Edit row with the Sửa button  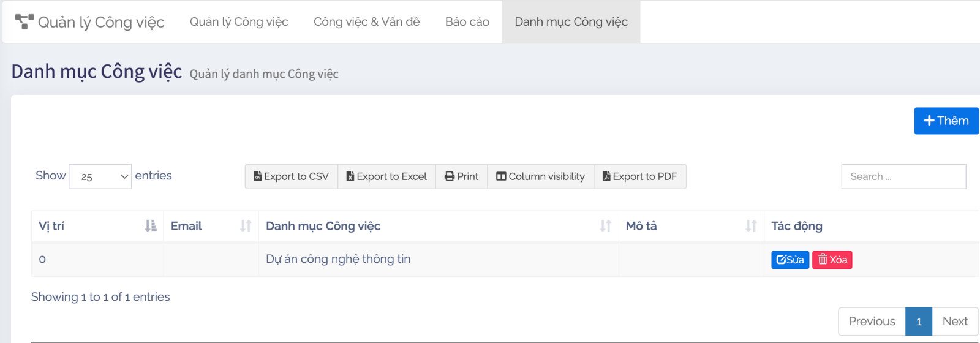(x=790, y=260)
